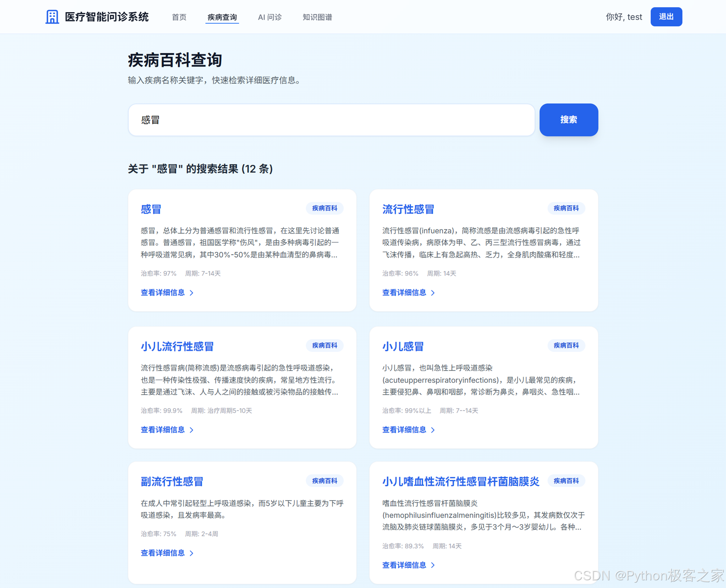
Task: Switch to the AI 问诊 tab
Action: point(269,17)
